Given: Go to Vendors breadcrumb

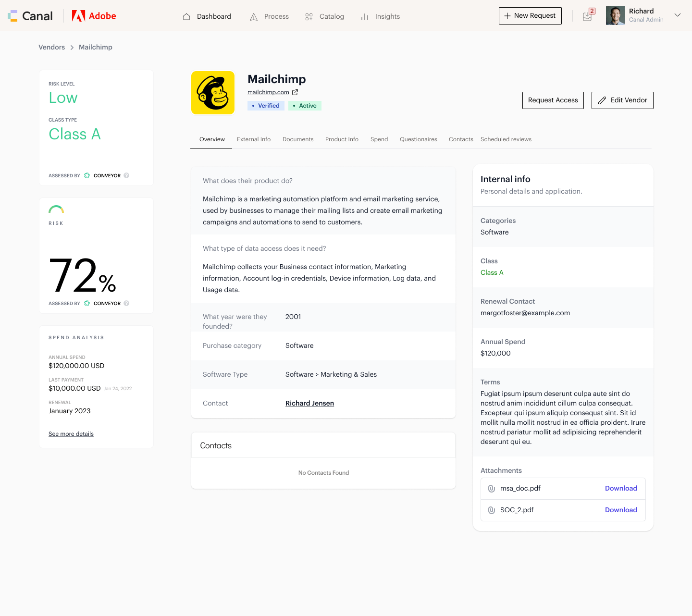Looking at the screenshot, I should pyautogui.click(x=52, y=47).
